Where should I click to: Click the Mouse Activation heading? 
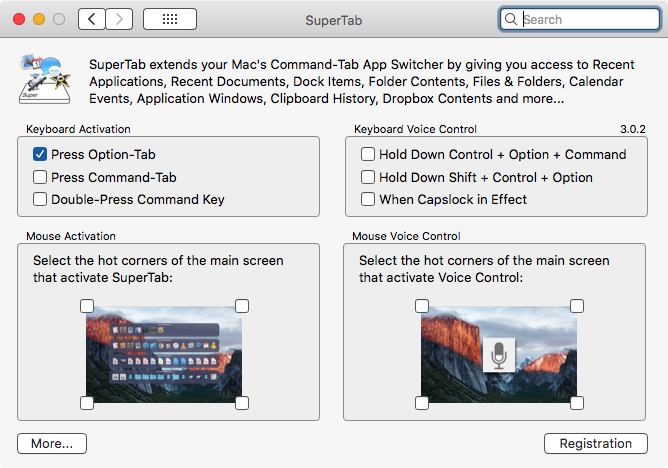[x=71, y=236]
